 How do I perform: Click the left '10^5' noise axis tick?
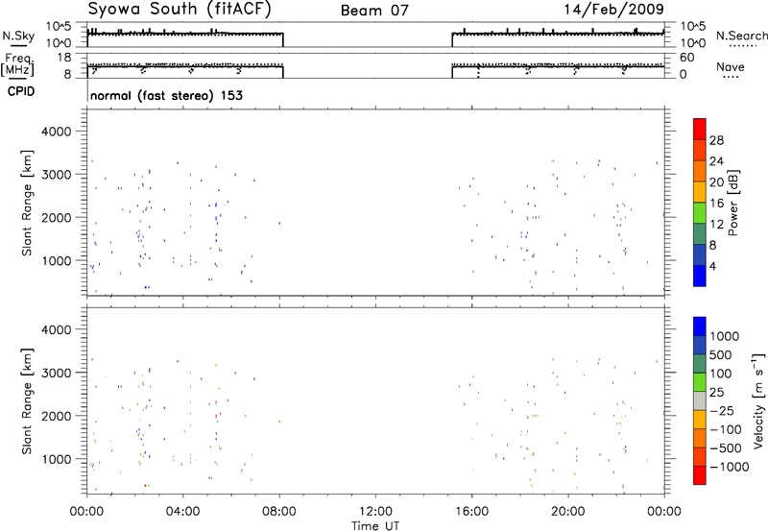coord(59,26)
